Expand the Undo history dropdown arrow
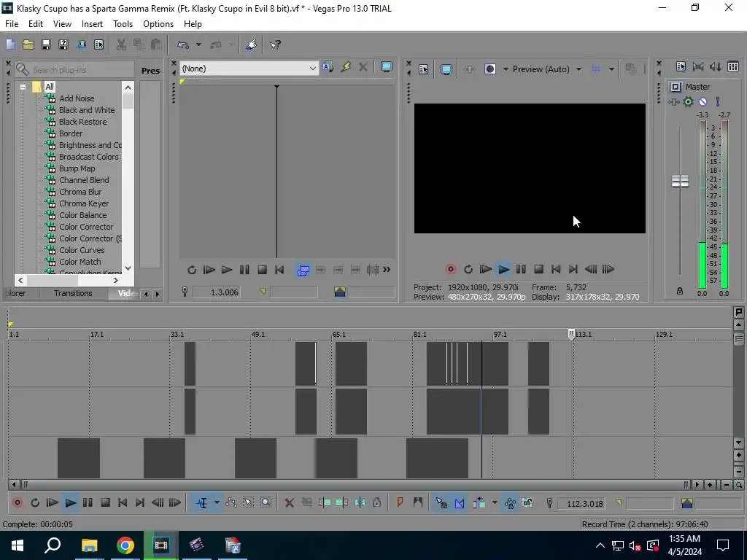 pos(198,44)
